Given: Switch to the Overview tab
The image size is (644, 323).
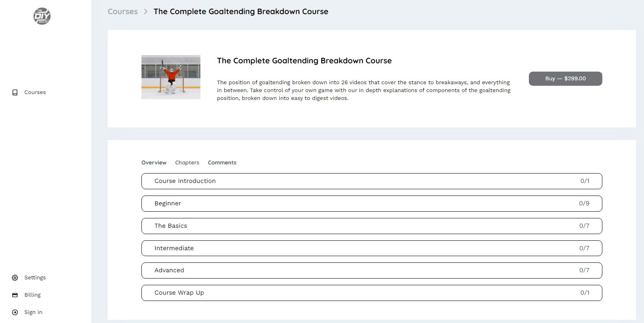Looking at the screenshot, I should (154, 162).
